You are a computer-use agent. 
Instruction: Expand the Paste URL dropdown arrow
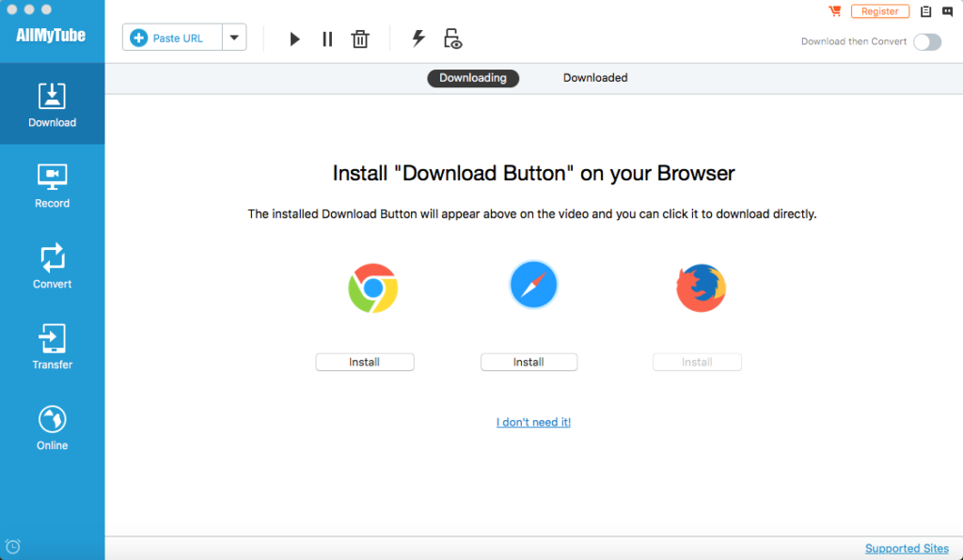tap(234, 38)
